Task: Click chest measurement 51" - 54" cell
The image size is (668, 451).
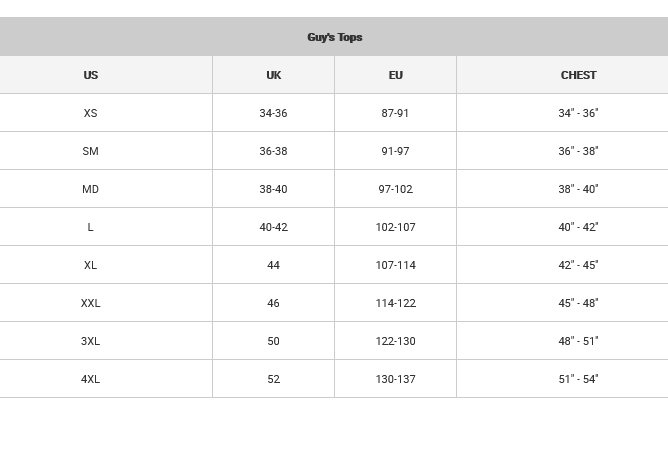Action: (x=578, y=379)
